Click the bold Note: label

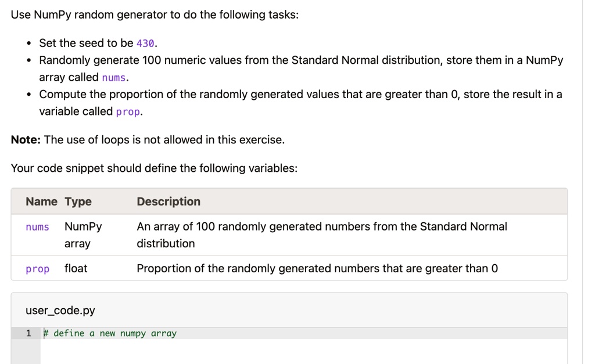click(26, 140)
